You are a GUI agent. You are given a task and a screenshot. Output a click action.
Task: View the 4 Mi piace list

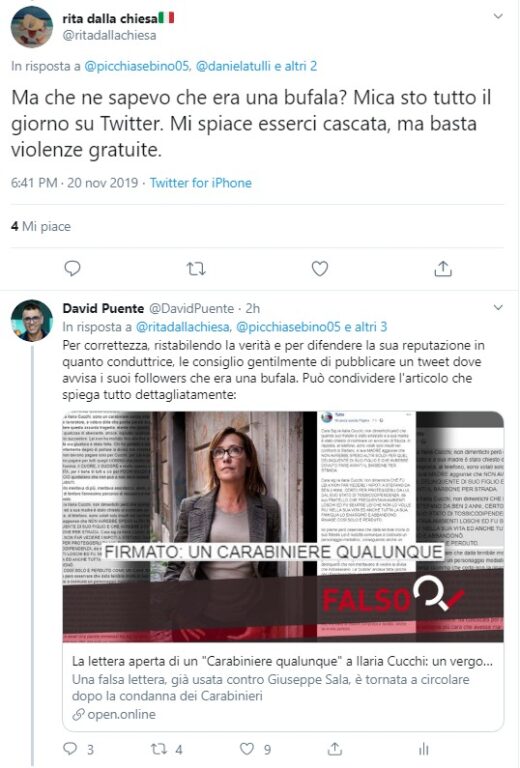(41, 226)
